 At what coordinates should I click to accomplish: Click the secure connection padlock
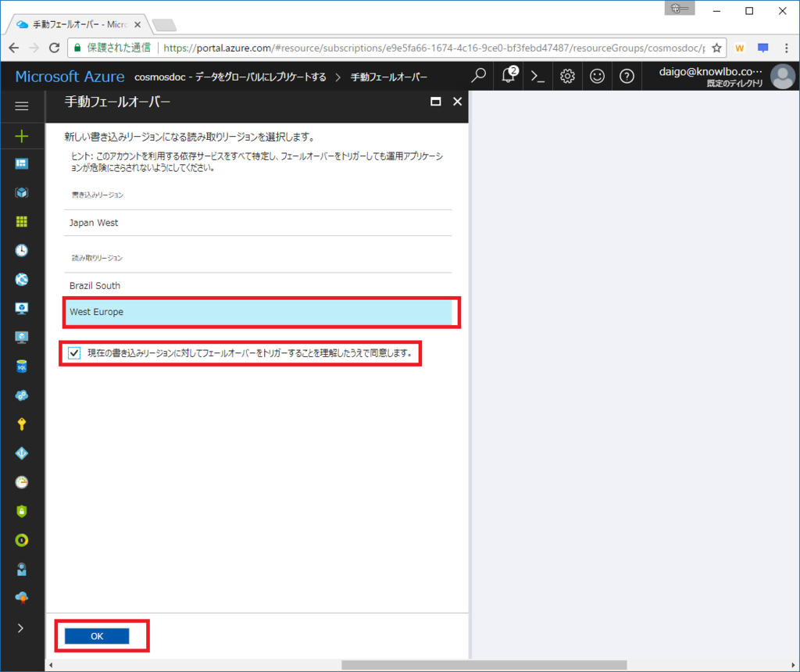click(77, 48)
